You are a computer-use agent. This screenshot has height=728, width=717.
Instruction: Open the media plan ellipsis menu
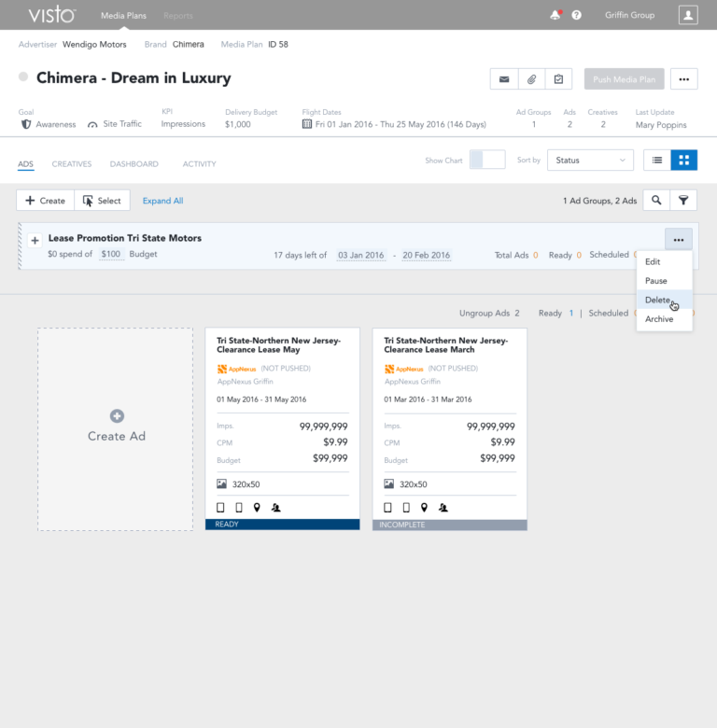pyautogui.click(x=683, y=79)
